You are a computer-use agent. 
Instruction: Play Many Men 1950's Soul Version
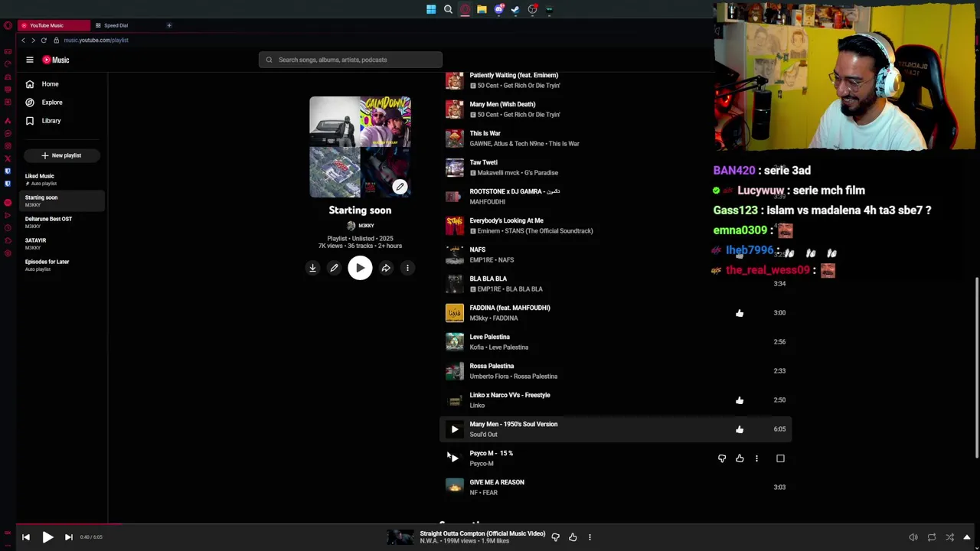point(455,429)
